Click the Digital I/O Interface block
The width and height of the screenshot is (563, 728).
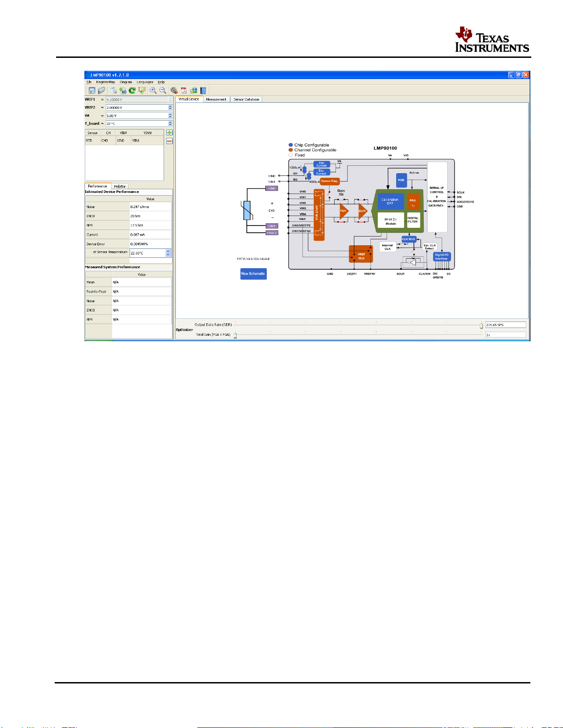442,257
